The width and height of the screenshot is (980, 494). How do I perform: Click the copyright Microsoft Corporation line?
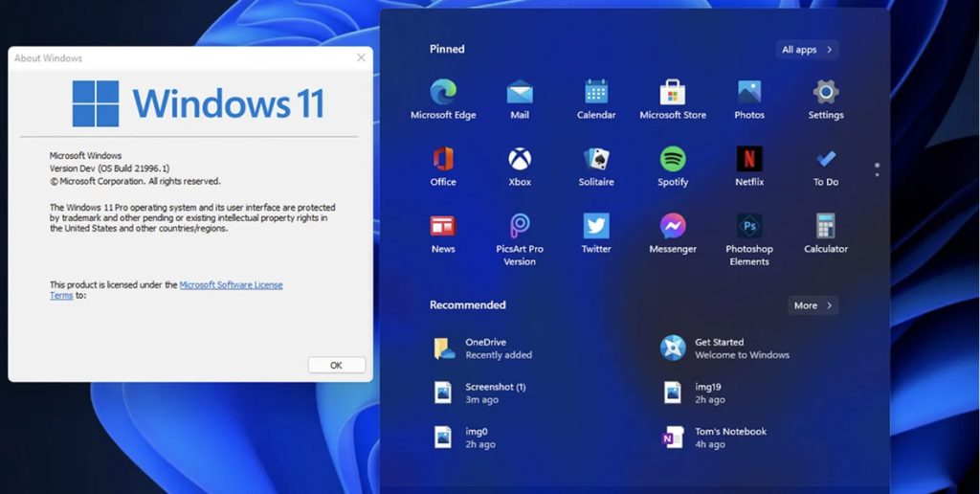135,181
